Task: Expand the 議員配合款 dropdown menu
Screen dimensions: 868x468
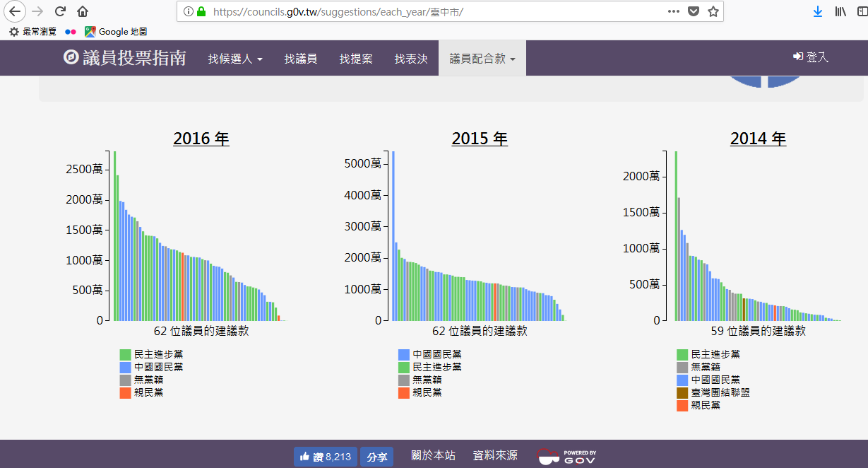Action: point(482,59)
